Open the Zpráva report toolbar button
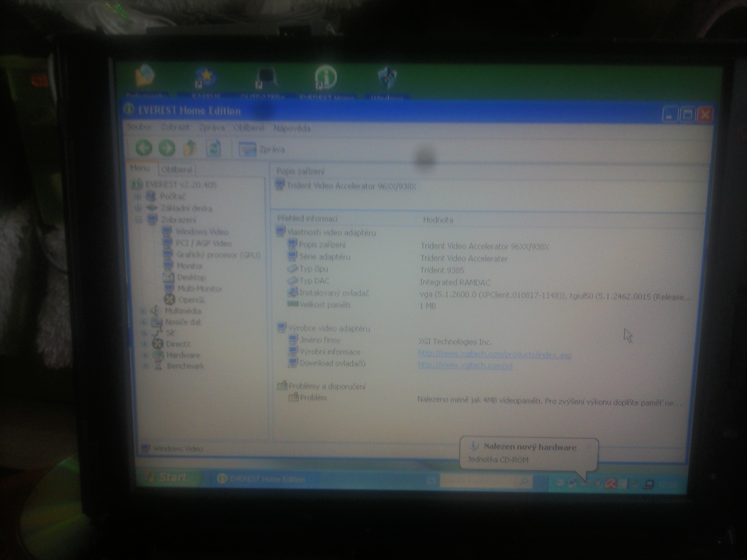Screen dimensions: 747x560 click(x=262, y=150)
